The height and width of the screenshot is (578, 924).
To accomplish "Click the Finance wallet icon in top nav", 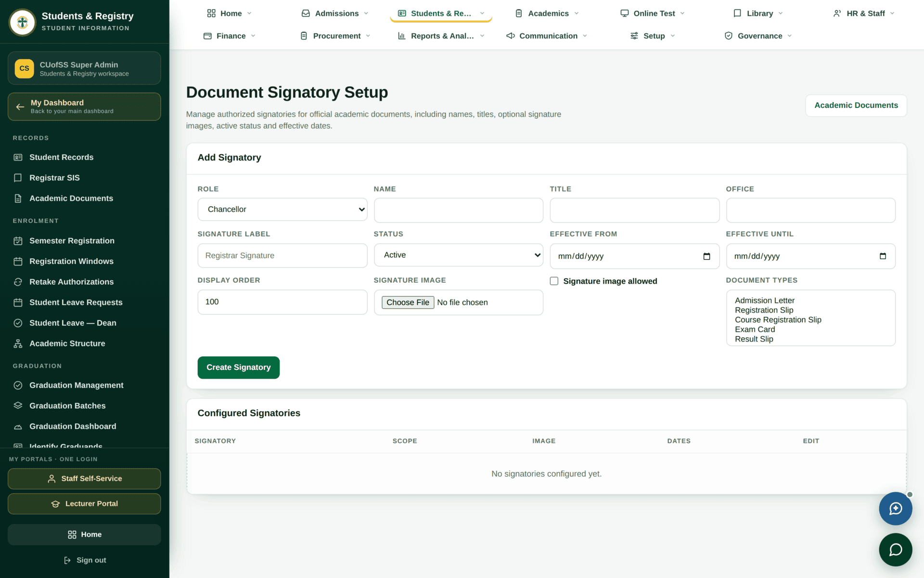I will point(207,36).
